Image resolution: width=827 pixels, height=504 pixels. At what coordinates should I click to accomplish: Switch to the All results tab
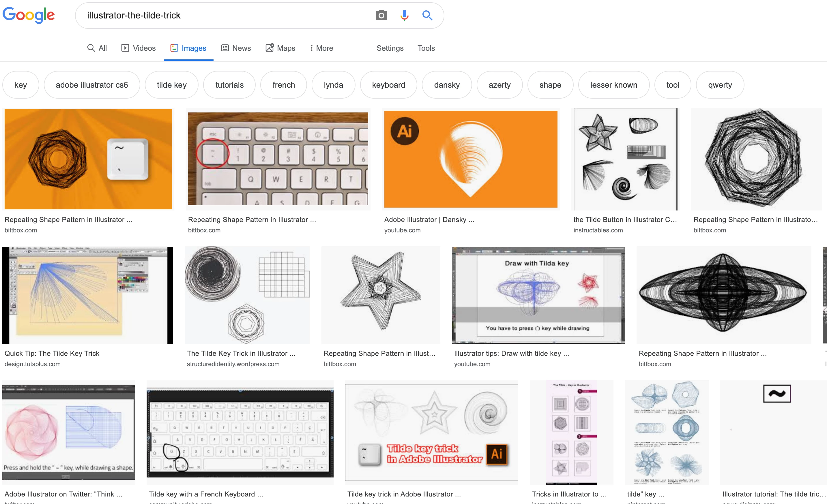[97, 48]
